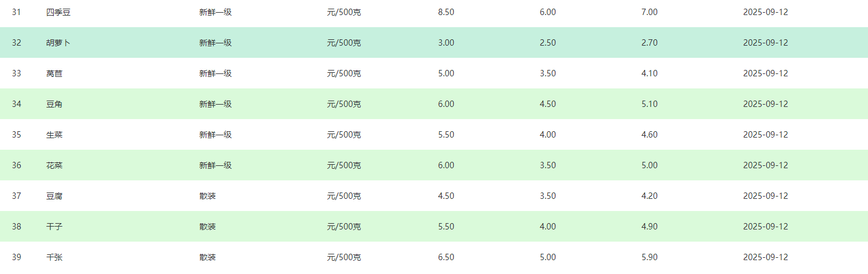868x274 pixels.
Task: Select the 生菜 row name
Action: pyautogui.click(x=54, y=135)
